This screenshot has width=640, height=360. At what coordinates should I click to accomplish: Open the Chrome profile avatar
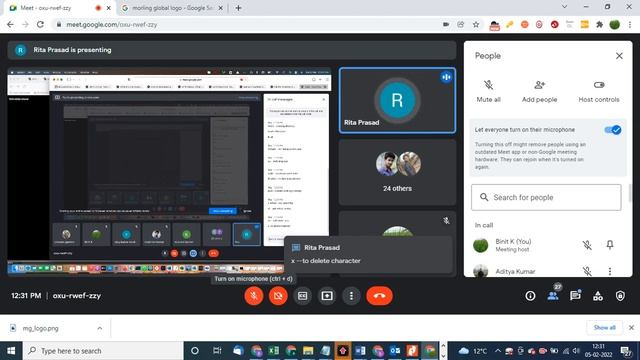pyautogui.click(x=614, y=24)
